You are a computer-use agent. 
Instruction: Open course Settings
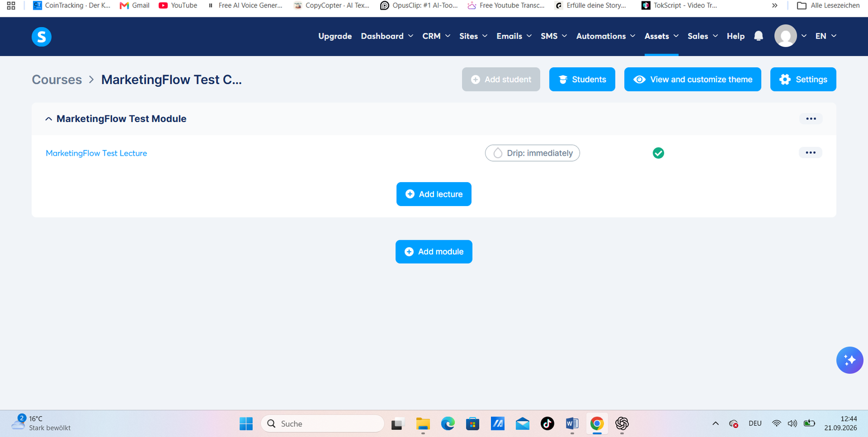[x=803, y=79]
